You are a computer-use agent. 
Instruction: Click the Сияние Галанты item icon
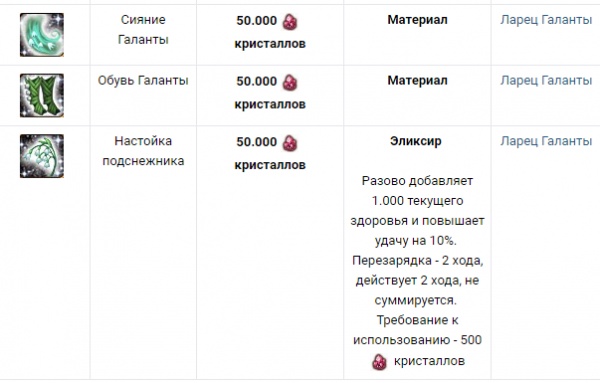point(42,35)
